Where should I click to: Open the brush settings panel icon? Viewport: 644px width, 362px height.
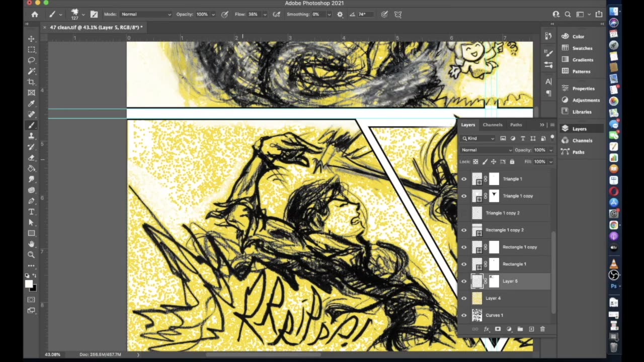coord(94,14)
